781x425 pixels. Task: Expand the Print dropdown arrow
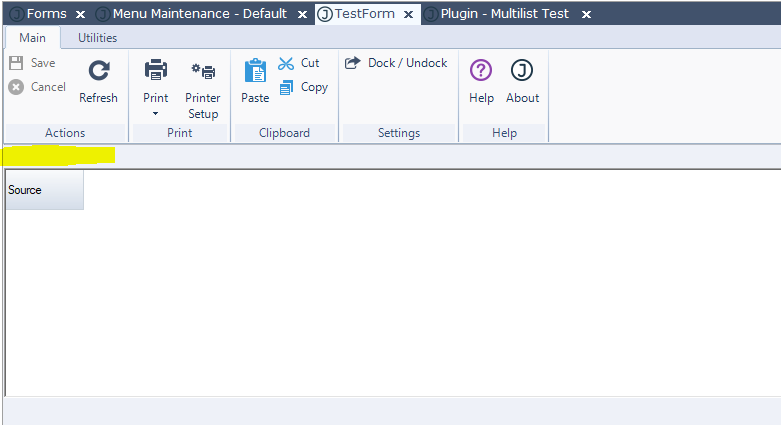156,114
